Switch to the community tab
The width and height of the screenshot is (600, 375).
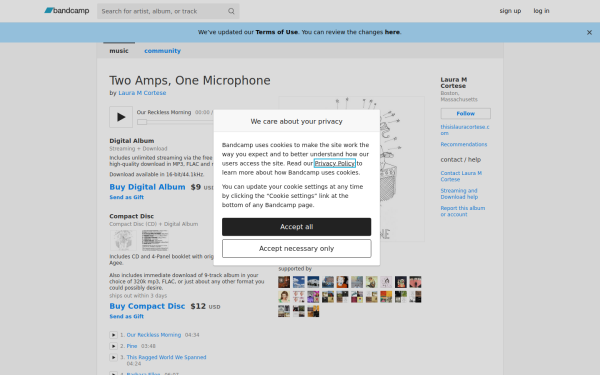[x=162, y=51]
